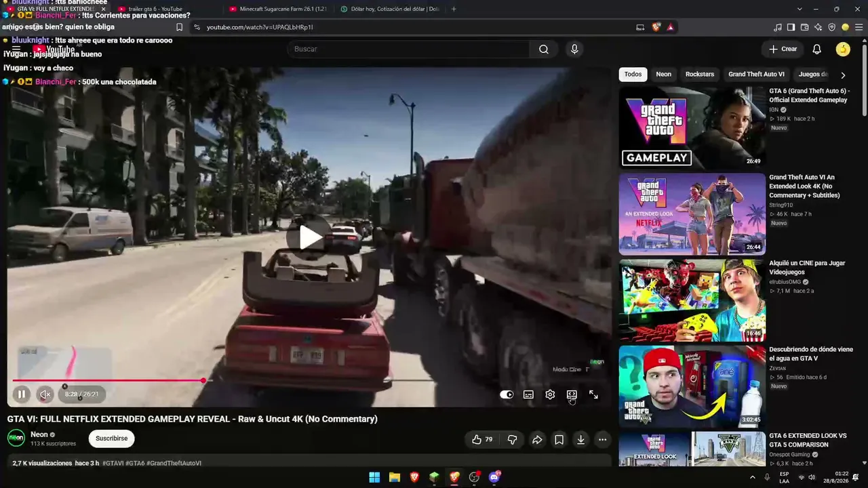Open the Neon channel name link
868x488 pixels.
pyautogui.click(x=39, y=434)
